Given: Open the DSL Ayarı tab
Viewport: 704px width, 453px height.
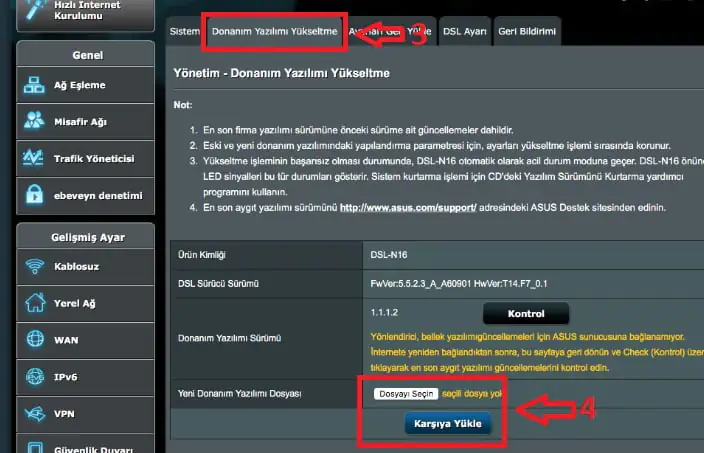Looking at the screenshot, I should (465, 31).
